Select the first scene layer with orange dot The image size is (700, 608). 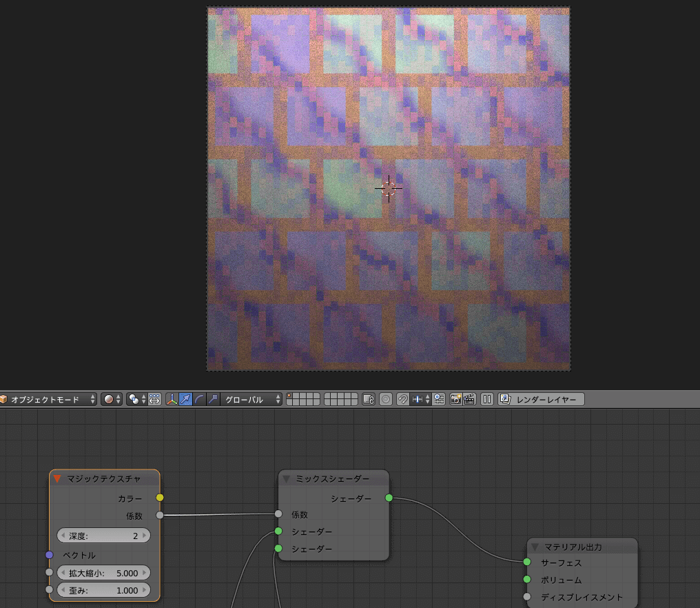point(290,396)
